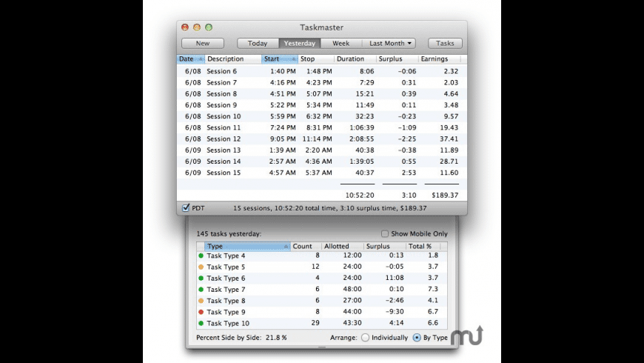Select the Task Type 6 label

(x=226, y=279)
